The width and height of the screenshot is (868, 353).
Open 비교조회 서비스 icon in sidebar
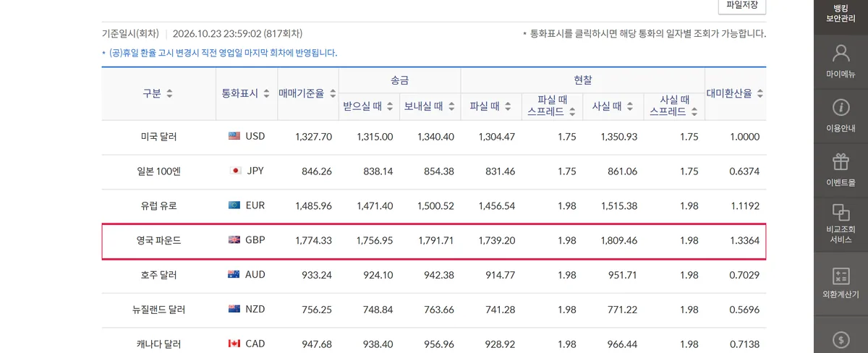click(x=841, y=212)
